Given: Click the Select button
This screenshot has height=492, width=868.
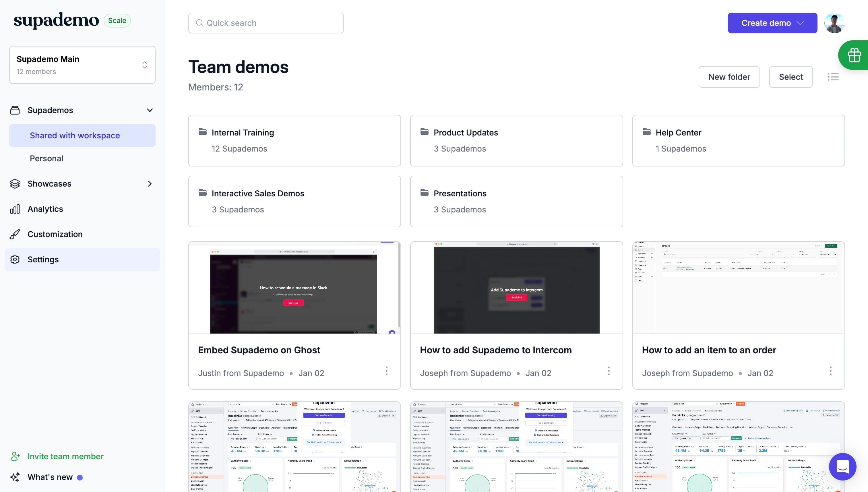Looking at the screenshot, I should coord(790,77).
